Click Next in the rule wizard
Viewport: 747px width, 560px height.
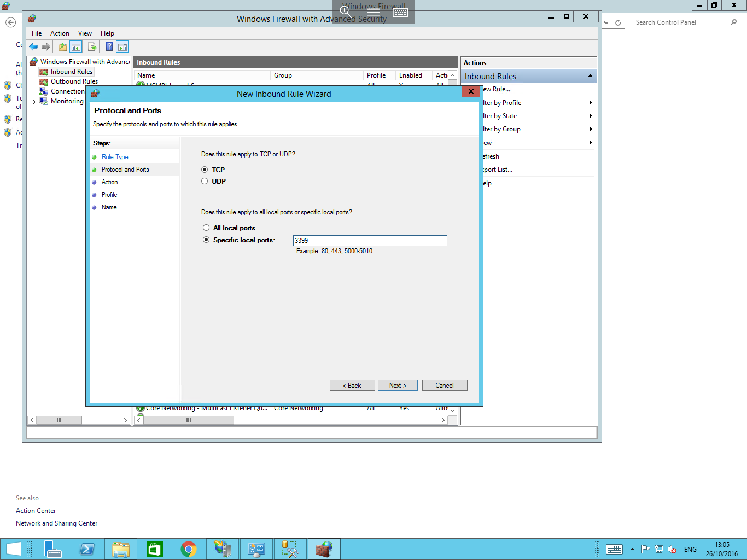(x=398, y=385)
